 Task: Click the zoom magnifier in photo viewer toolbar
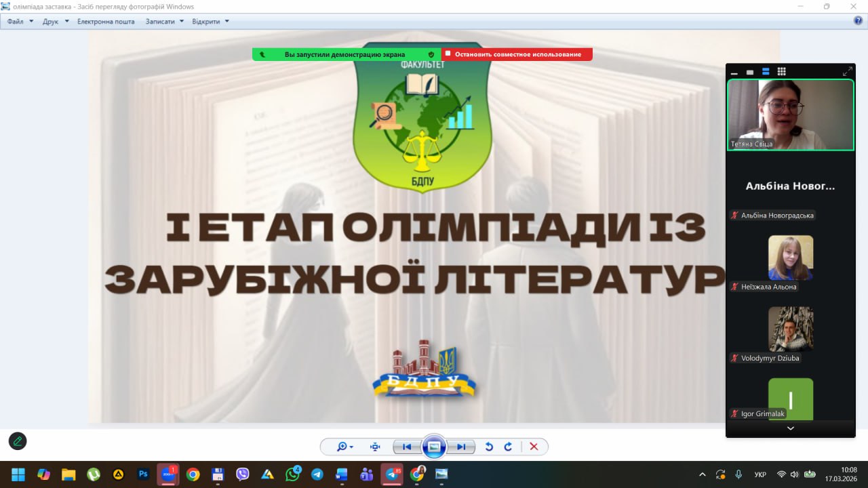342,447
